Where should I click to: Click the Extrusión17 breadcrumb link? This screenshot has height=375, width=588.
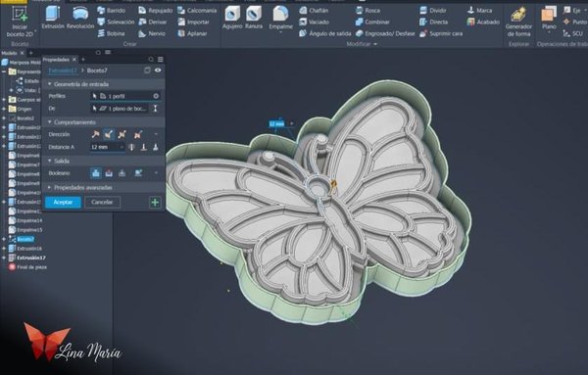click(63, 70)
